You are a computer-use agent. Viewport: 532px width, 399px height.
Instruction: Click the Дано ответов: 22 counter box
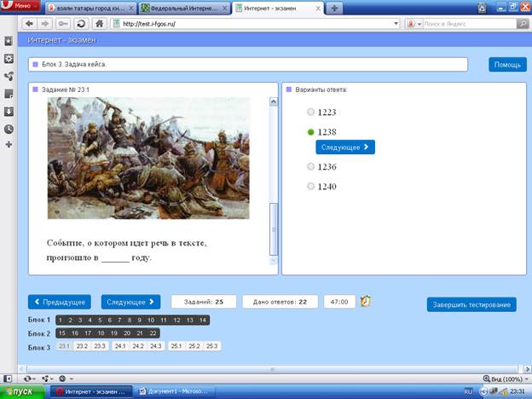pos(280,302)
